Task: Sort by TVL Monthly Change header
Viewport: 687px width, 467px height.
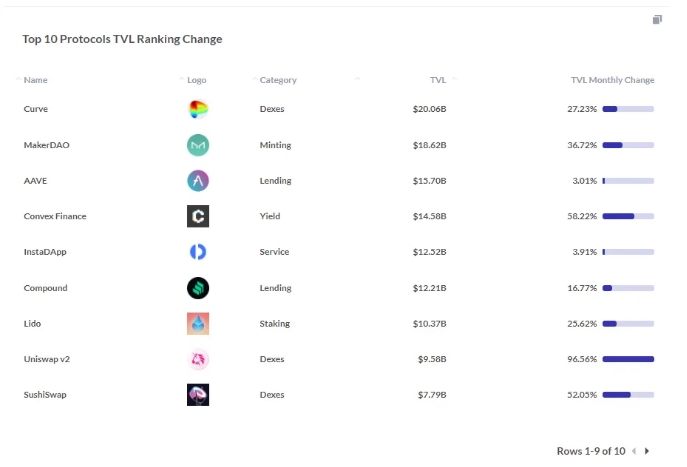Action: point(612,80)
